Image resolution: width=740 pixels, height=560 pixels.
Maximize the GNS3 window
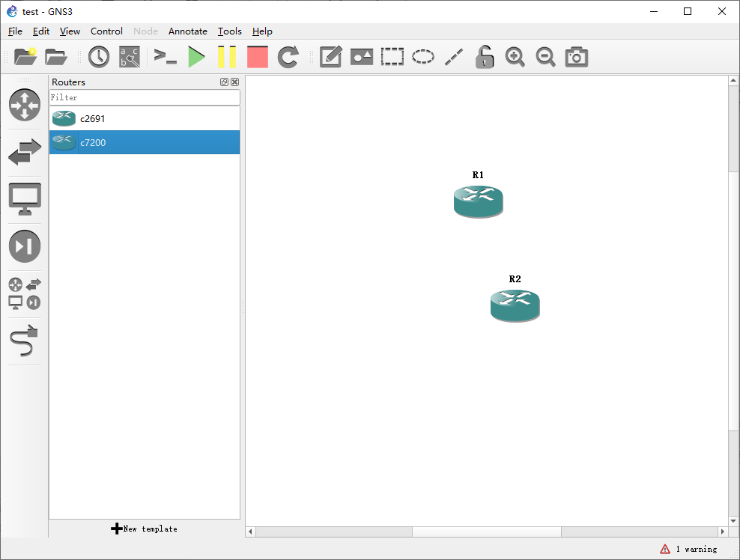[688, 11]
